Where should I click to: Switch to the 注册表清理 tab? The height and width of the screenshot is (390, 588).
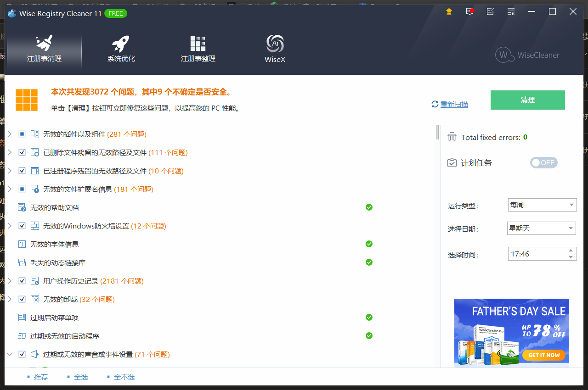[44, 49]
